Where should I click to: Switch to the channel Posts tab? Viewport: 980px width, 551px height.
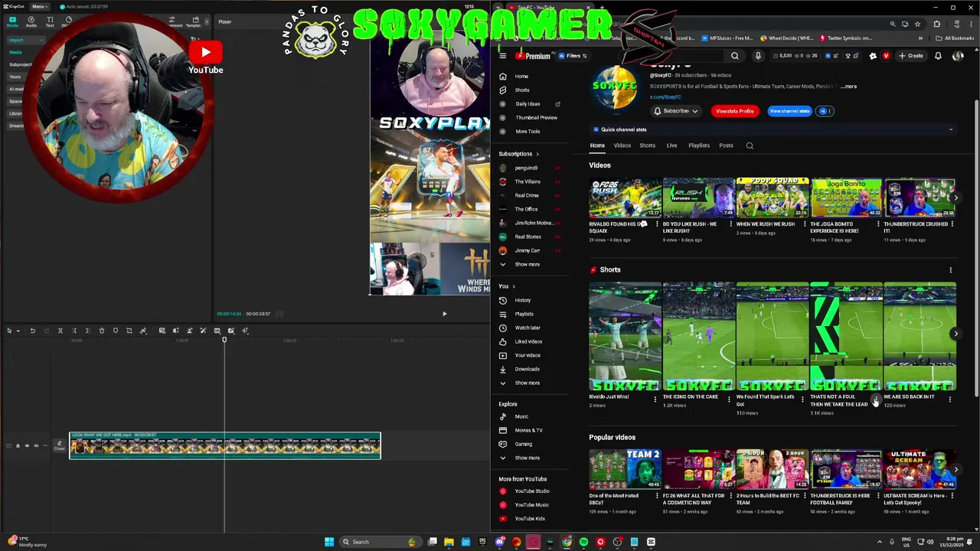click(726, 145)
